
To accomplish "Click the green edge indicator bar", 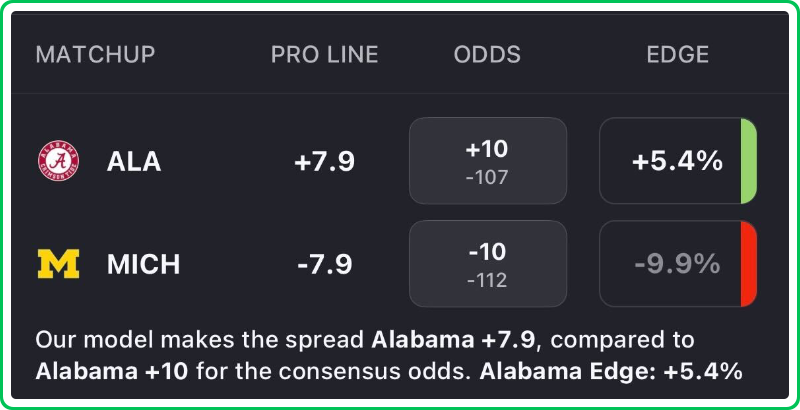I will [x=748, y=161].
